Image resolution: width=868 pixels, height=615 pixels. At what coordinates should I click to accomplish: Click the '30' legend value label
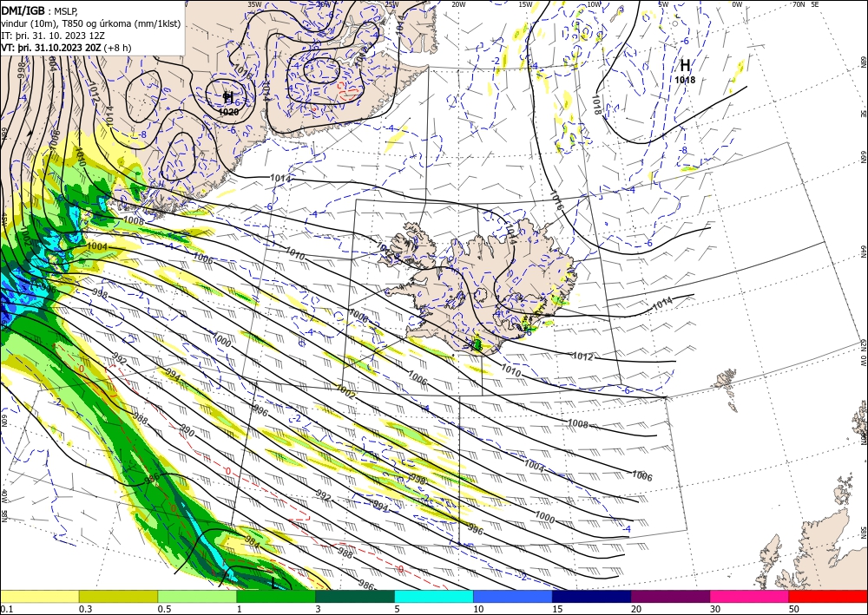[716, 609]
